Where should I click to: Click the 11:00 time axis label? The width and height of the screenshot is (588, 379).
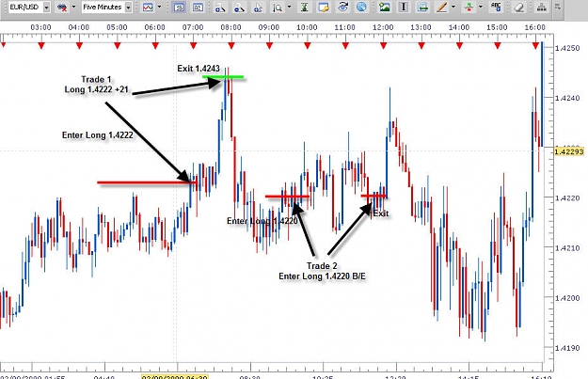[x=345, y=27]
